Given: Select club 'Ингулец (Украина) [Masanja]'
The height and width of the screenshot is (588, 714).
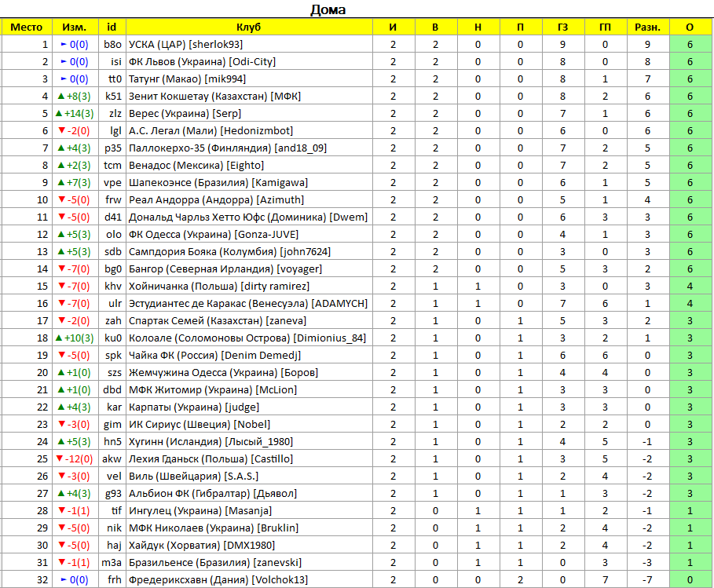Looking at the screenshot, I should [200, 512].
